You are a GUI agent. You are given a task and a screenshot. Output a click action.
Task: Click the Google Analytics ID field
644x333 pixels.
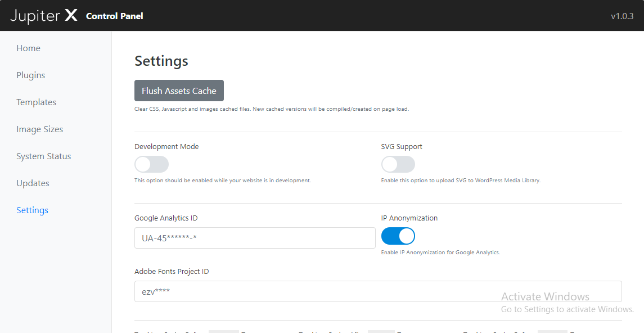pos(254,238)
